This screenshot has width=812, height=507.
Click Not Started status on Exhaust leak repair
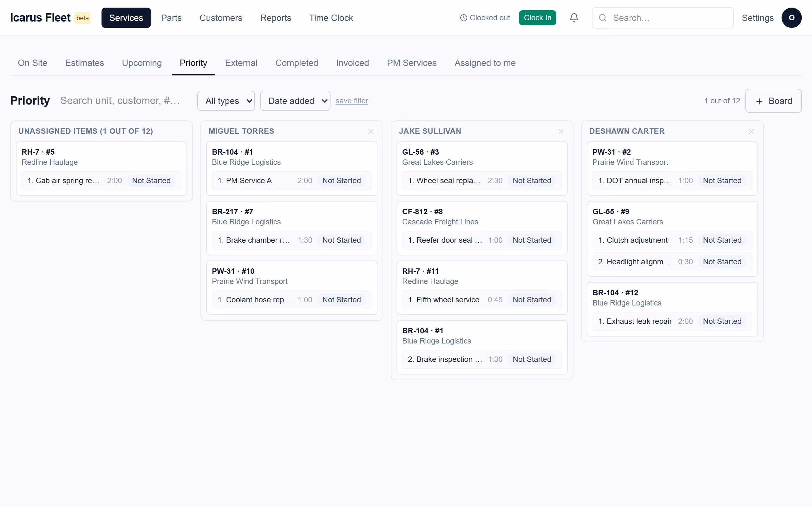(x=722, y=321)
